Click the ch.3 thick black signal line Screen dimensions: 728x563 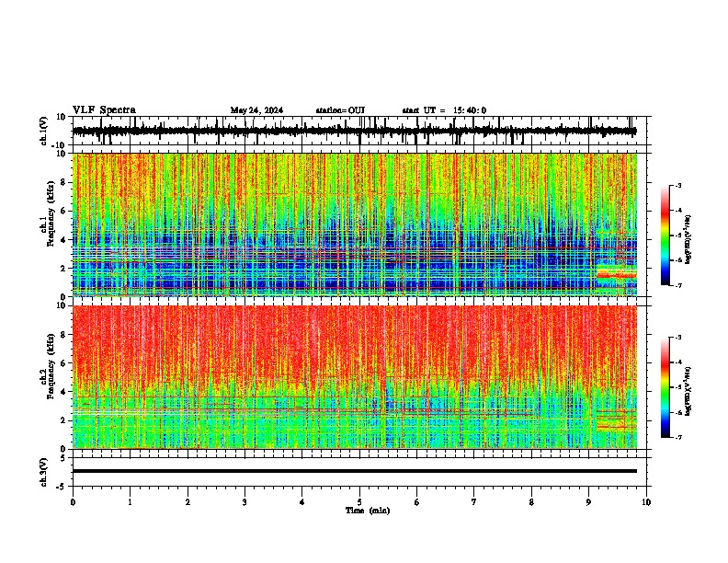(354, 471)
